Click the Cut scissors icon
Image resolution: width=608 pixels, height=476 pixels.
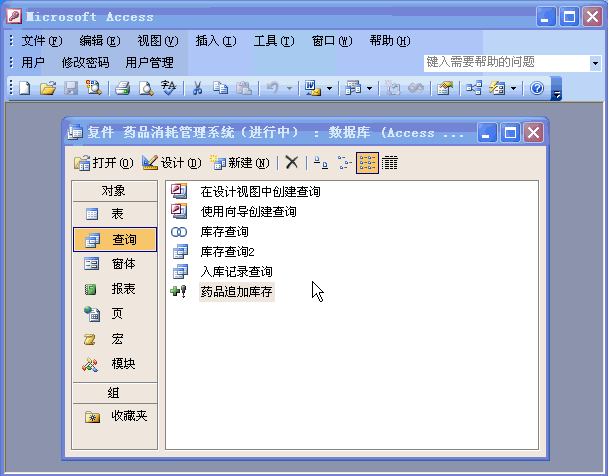[x=198, y=88]
